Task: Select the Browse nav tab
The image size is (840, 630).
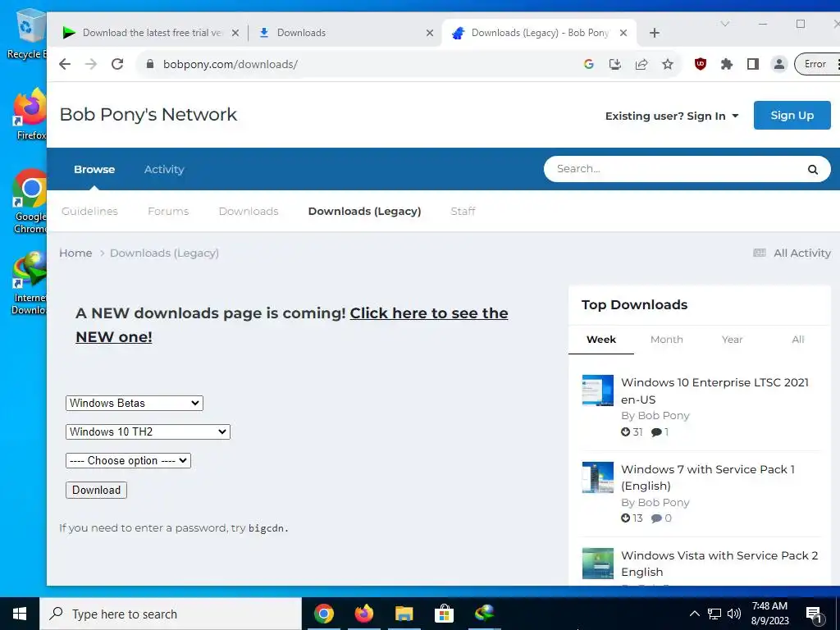Action: [x=94, y=169]
